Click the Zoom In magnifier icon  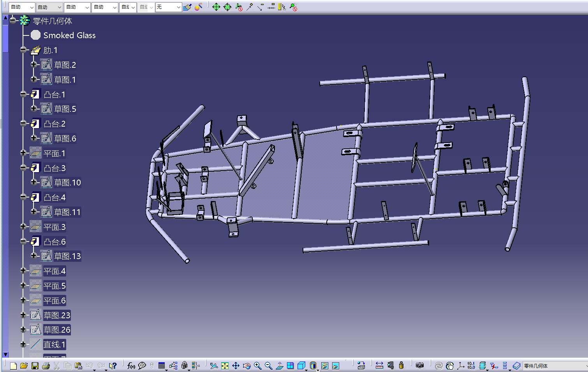click(257, 366)
